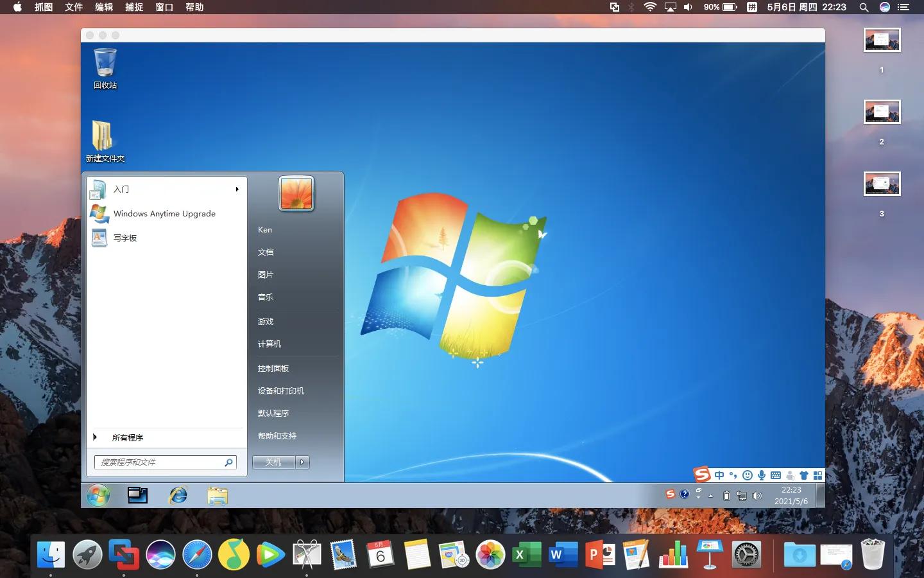Open the Sogou soft keyboard

[x=775, y=475]
